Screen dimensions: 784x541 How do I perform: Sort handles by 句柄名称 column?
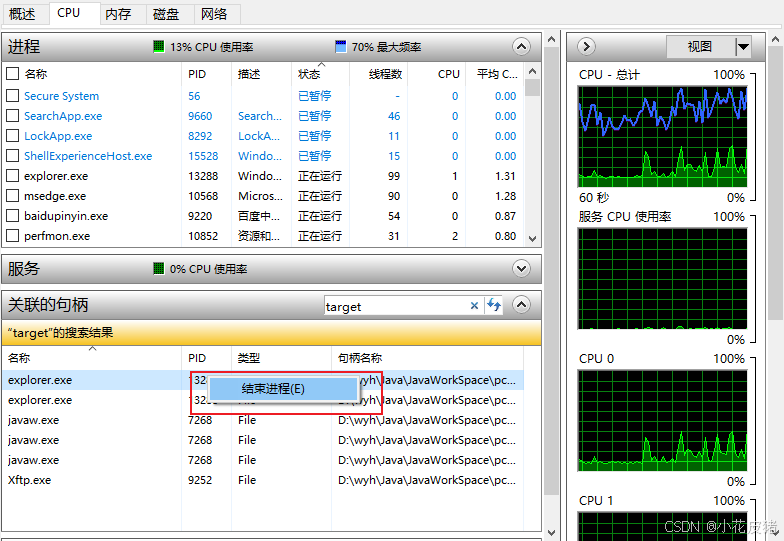(x=360, y=358)
